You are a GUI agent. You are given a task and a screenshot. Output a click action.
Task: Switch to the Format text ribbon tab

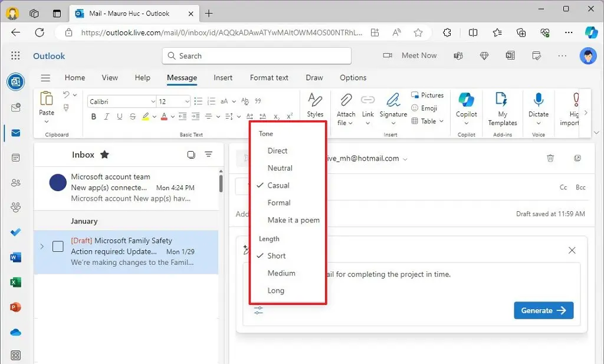click(x=269, y=77)
